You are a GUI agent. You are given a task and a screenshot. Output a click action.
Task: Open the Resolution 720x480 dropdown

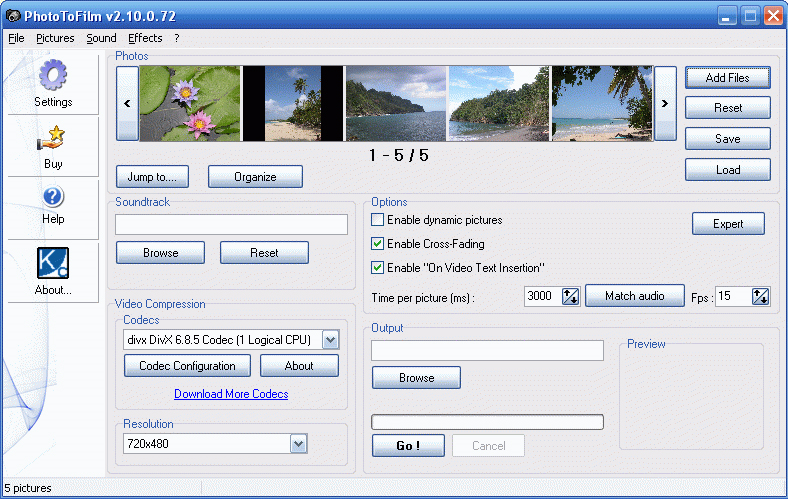[x=298, y=443]
